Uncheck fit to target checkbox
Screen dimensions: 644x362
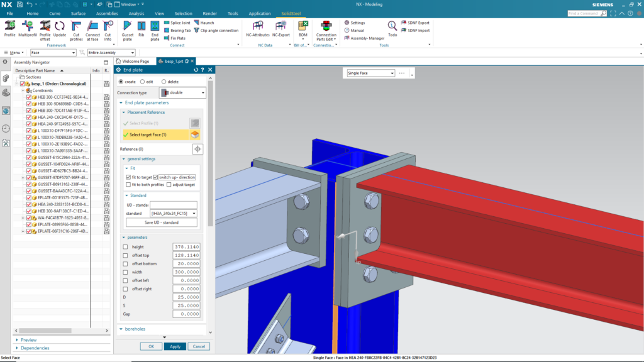[x=128, y=177]
